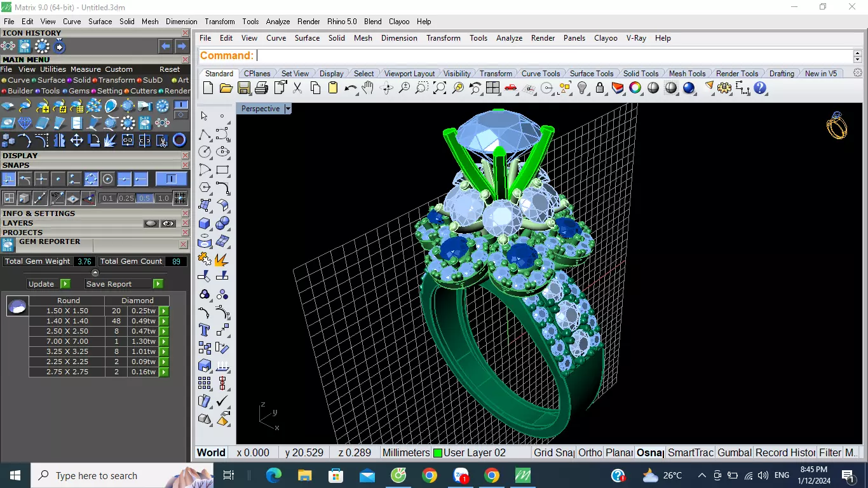Viewport: 868px width, 488px height.
Task: Click the Save Report button
Action: tap(124, 284)
